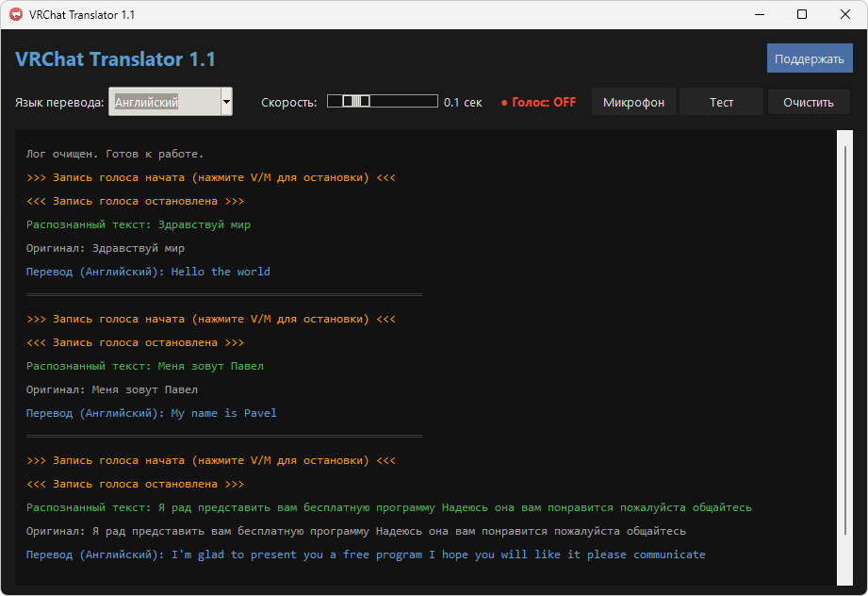
Task: Open the Микрофон microphone settings
Action: 633,102
